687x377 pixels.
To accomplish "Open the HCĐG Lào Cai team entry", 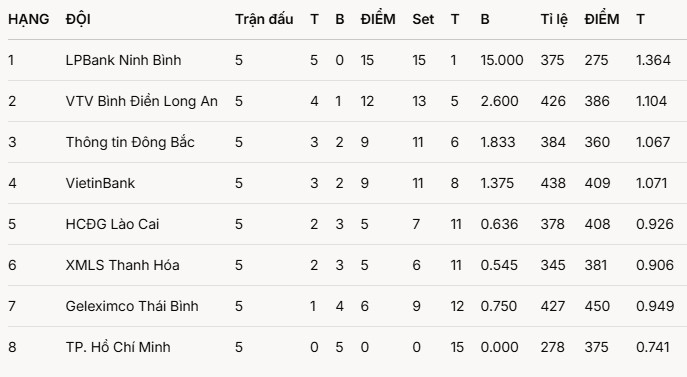I will pyautogui.click(x=112, y=224).
